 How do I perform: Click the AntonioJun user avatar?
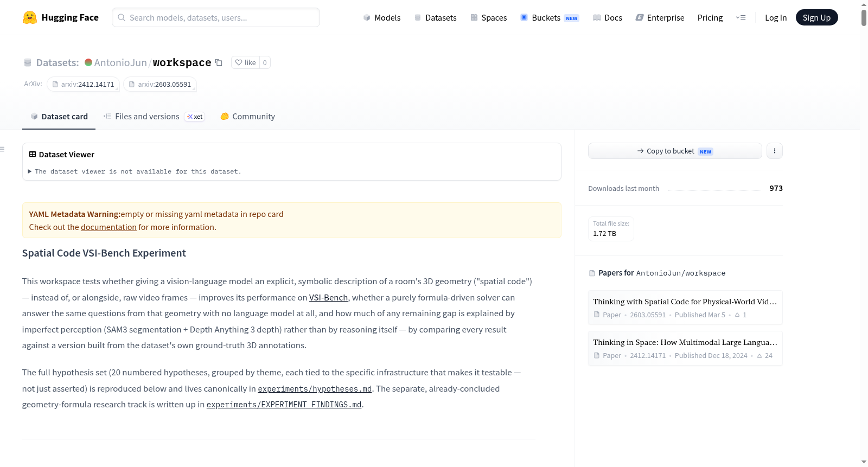click(x=88, y=62)
